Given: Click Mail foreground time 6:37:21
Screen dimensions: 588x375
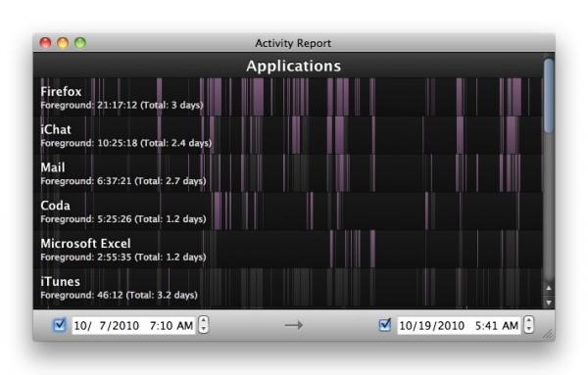Looking at the screenshot, I should point(115,181).
